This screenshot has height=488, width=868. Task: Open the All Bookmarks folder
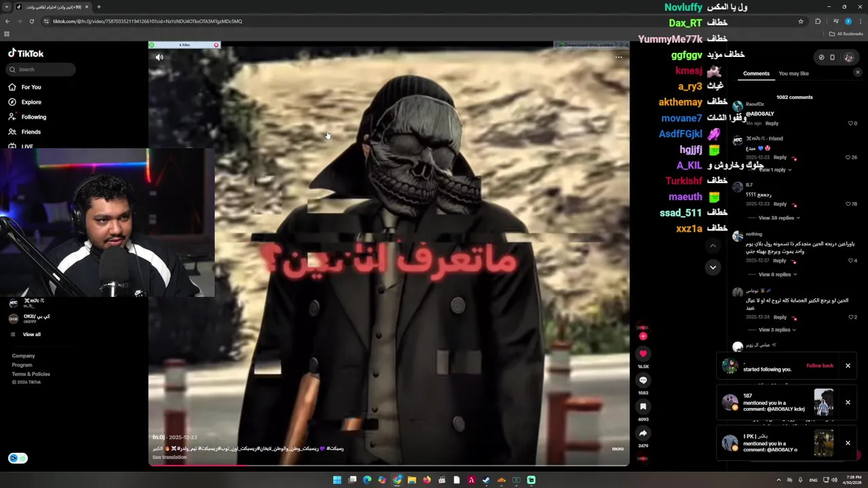click(x=846, y=34)
